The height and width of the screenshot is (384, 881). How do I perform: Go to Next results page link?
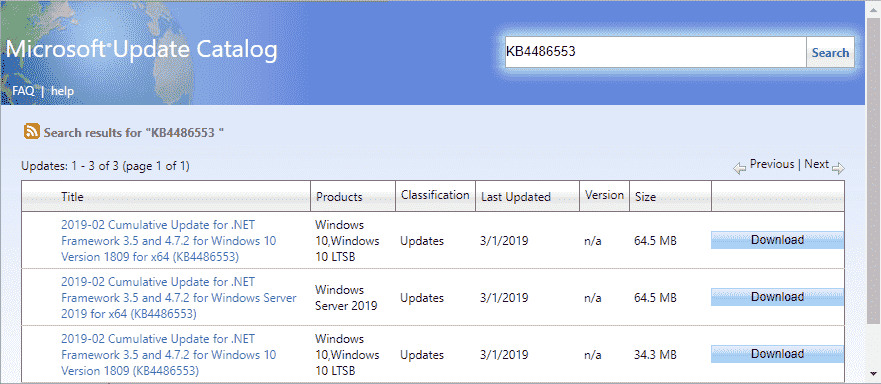(x=816, y=164)
